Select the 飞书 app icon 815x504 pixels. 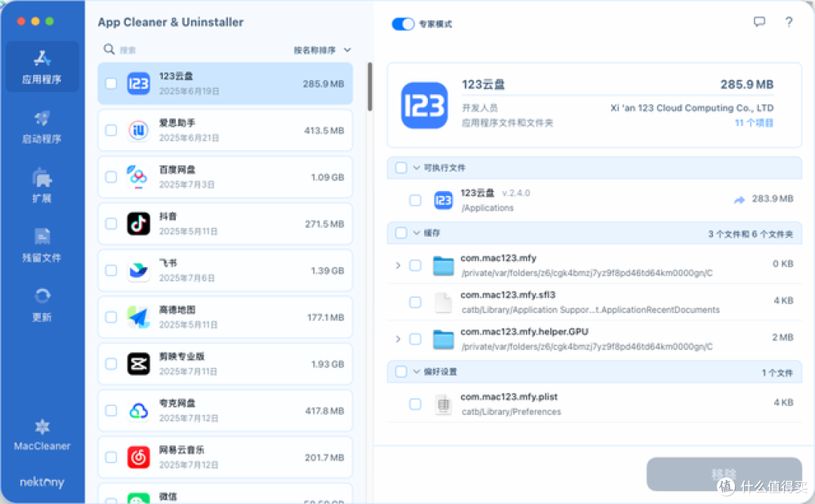[139, 271]
